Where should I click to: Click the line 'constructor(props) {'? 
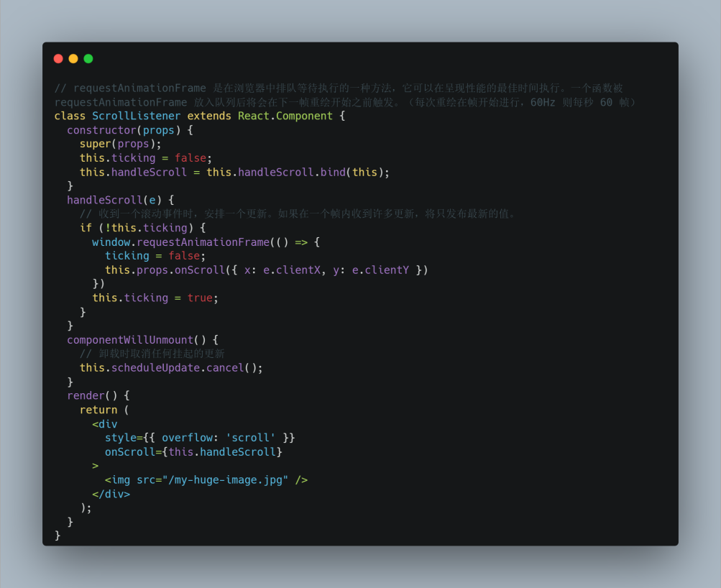click(x=130, y=130)
